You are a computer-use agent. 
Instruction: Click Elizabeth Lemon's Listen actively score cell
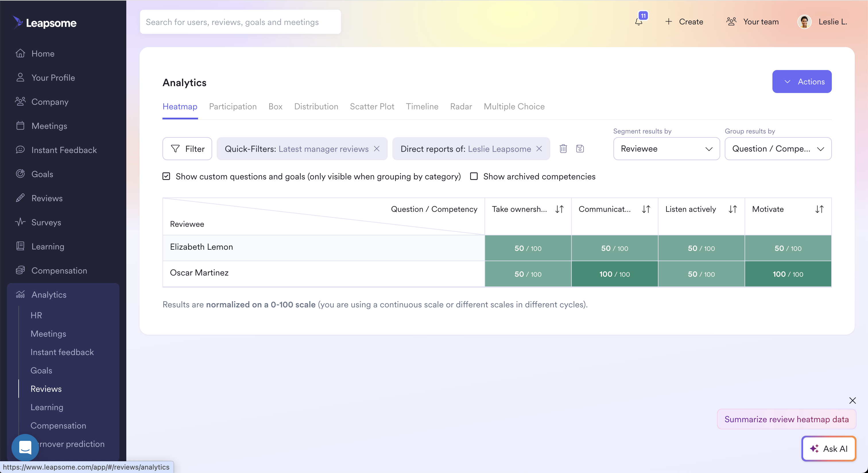point(701,248)
